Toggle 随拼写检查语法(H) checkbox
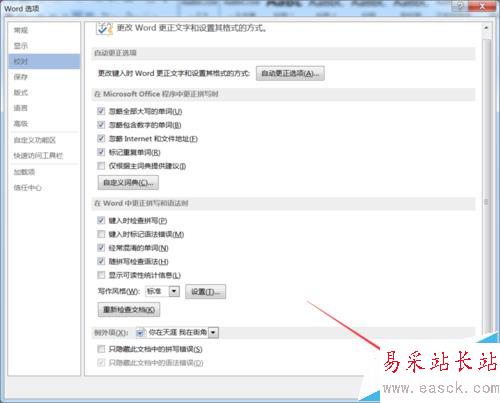Viewport: 500px width, 403px height. point(101,261)
